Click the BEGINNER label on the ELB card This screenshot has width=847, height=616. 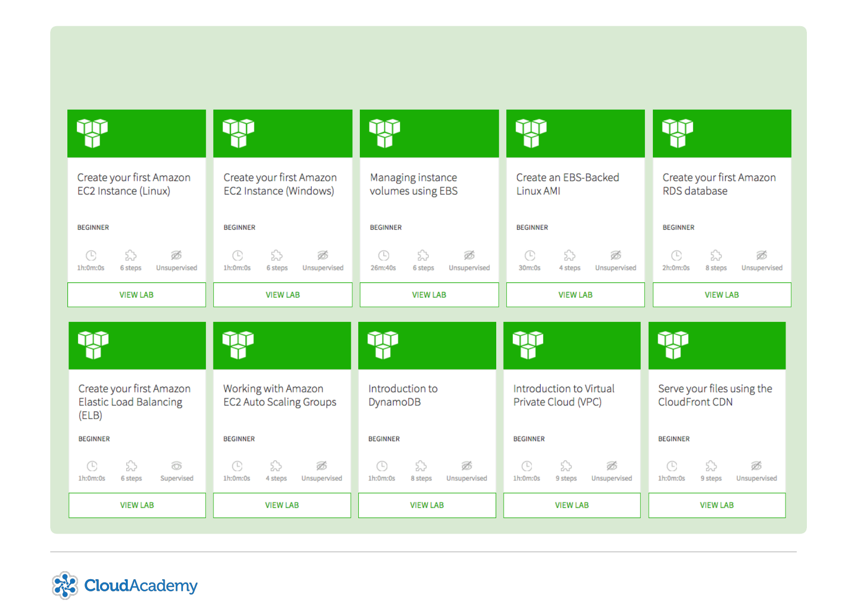(x=94, y=439)
